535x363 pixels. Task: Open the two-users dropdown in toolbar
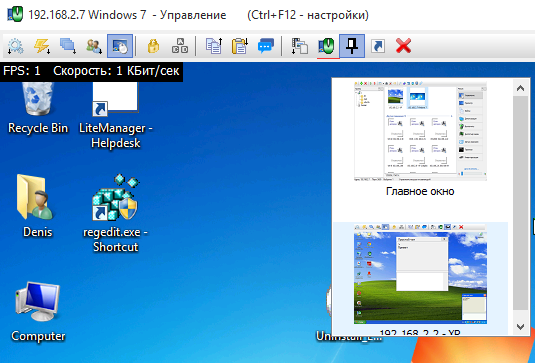(94, 46)
